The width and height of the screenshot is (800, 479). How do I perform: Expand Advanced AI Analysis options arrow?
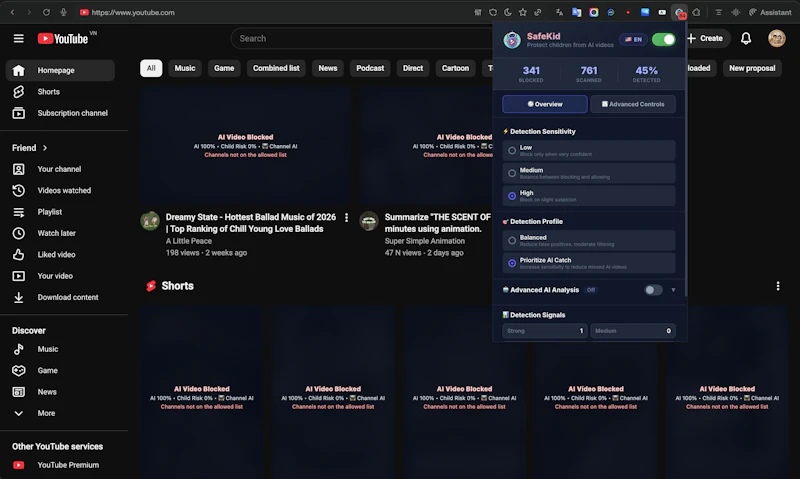[673, 290]
